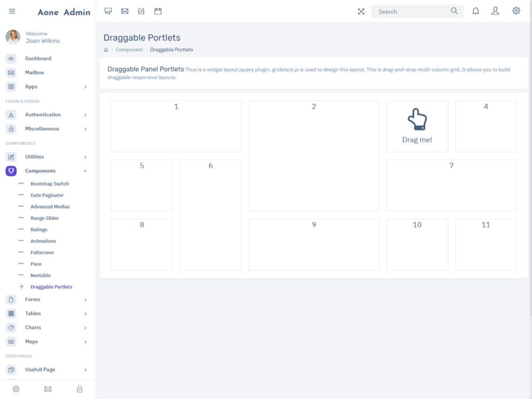The image size is (532, 399).
Task: Select Nestable from the Components submenu
Action: (x=41, y=275)
